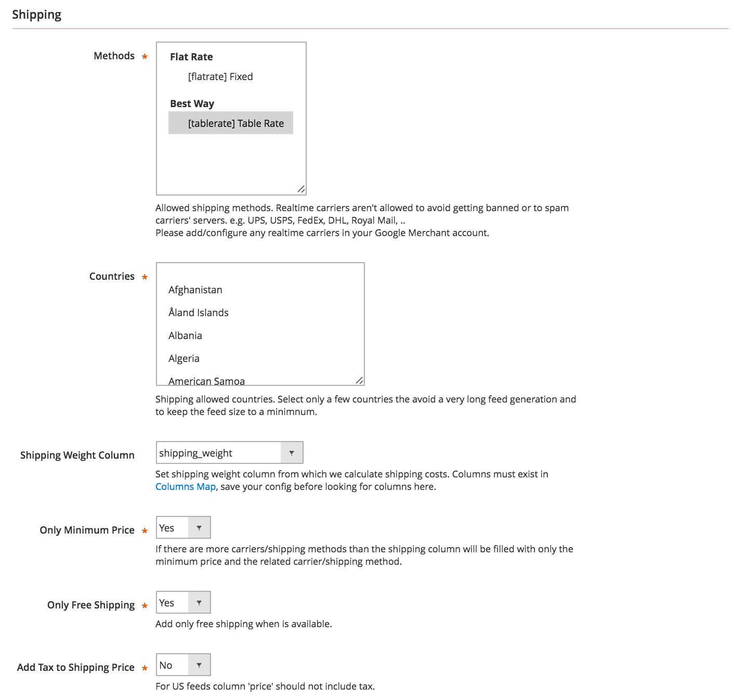Open the Columns Map link
Viewport: 734px width, 700px height.
186,486
